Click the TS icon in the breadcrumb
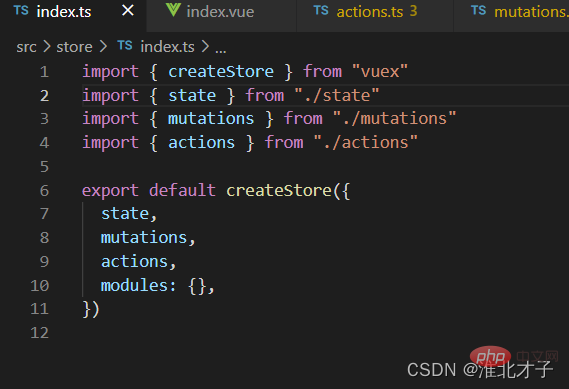Screen dimensions: 569x389 click(125, 45)
